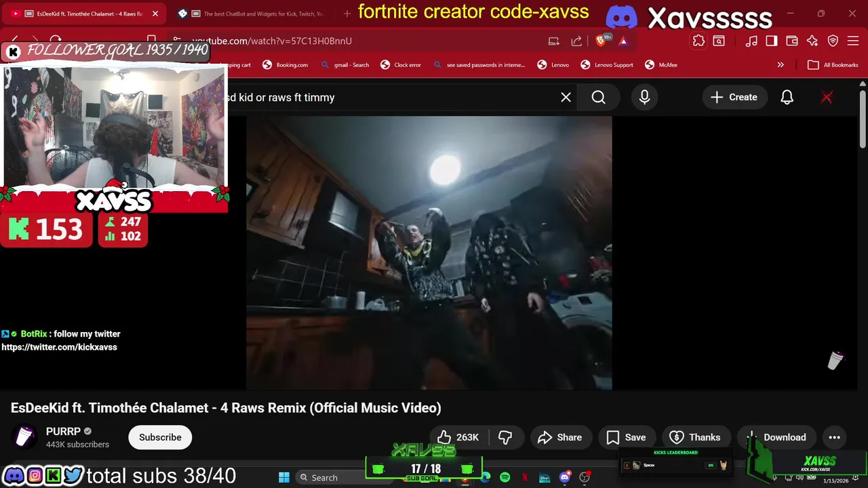868x488 pixels.
Task: Switch to "The best ChatBot and Widgets" tab
Action: point(258,14)
